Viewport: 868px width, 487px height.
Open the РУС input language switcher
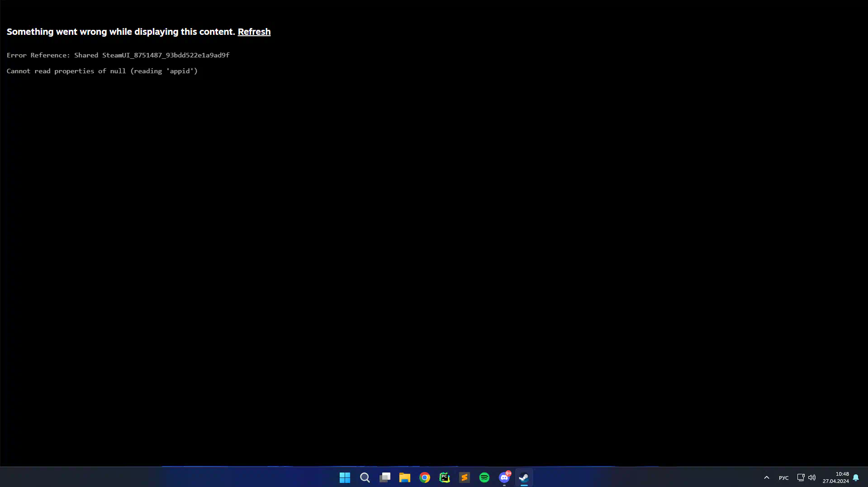[x=783, y=478]
